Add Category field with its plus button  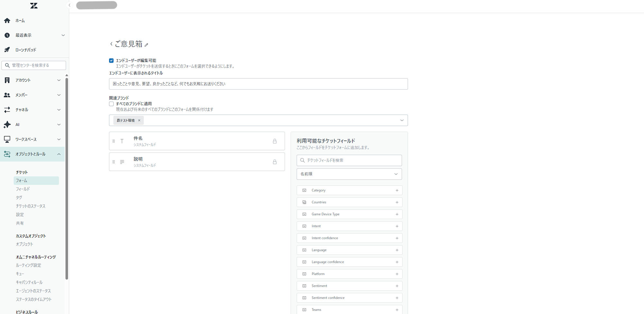[x=397, y=190]
